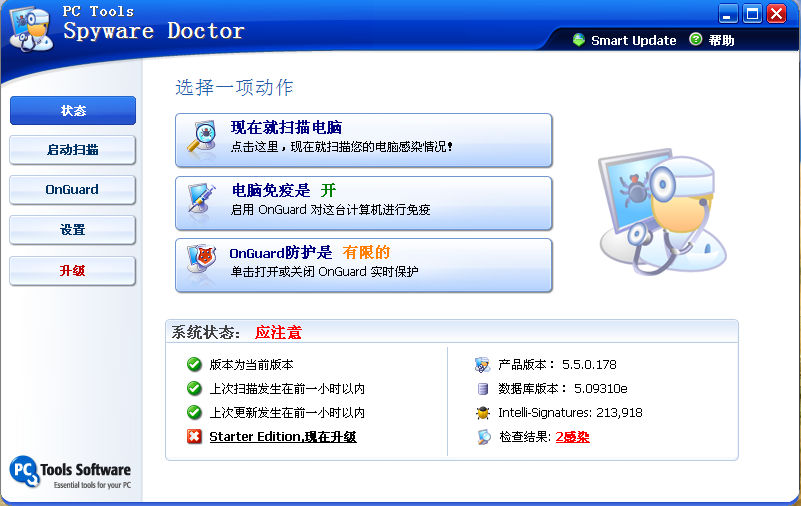801x506 pixels.
Task: Click the Smart Update green globe icon
Action: (x=579, y=40)
